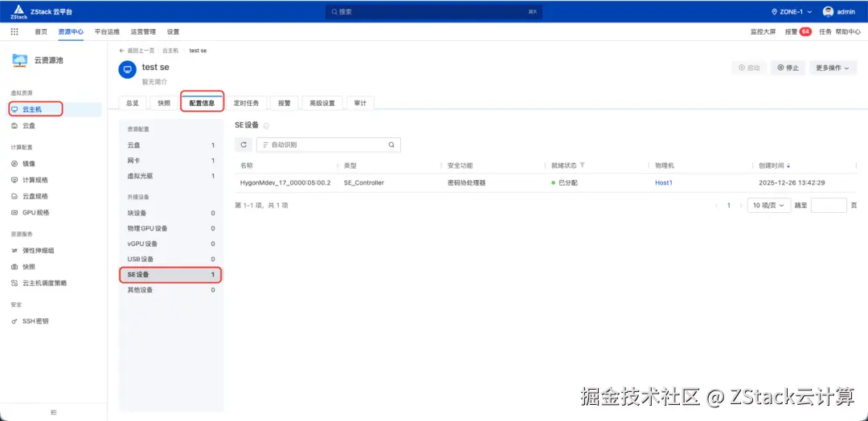Click the global 搜索 box in header
Image resolution: width=868 pixels, height=421 pixels.
tap(433, 11)
